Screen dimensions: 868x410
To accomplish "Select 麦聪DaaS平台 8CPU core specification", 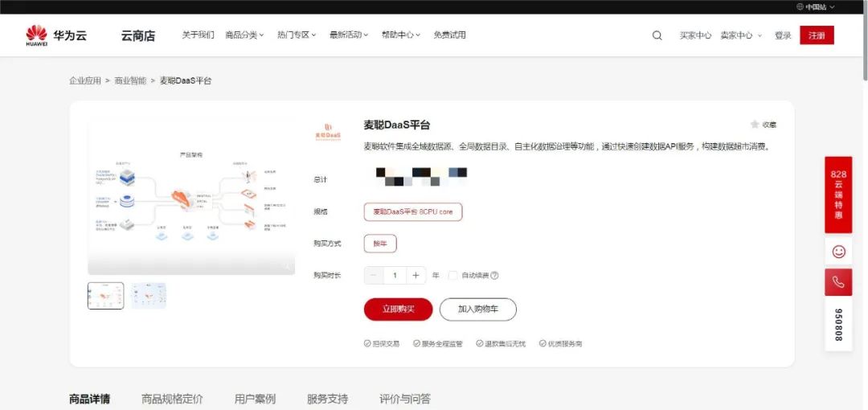I will click(413, 211).
